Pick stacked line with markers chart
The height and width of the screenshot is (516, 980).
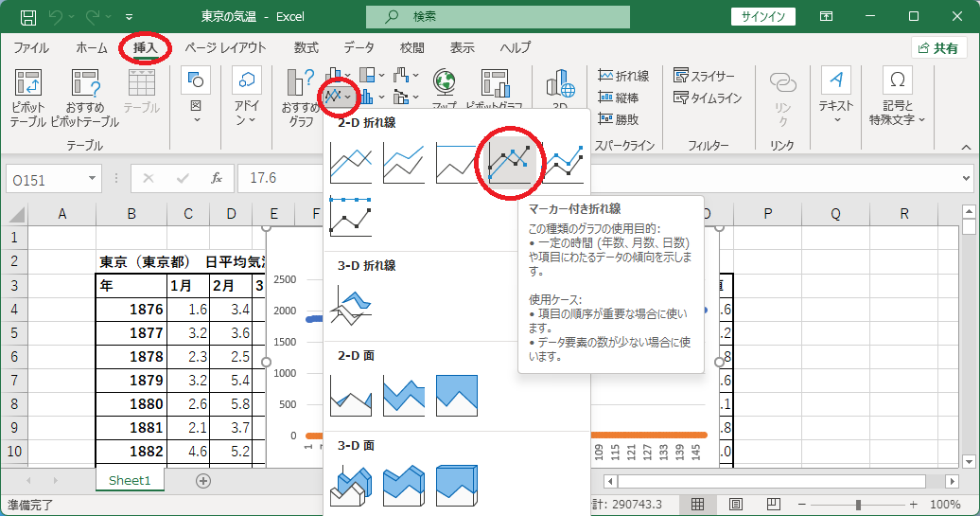[564, 164]
